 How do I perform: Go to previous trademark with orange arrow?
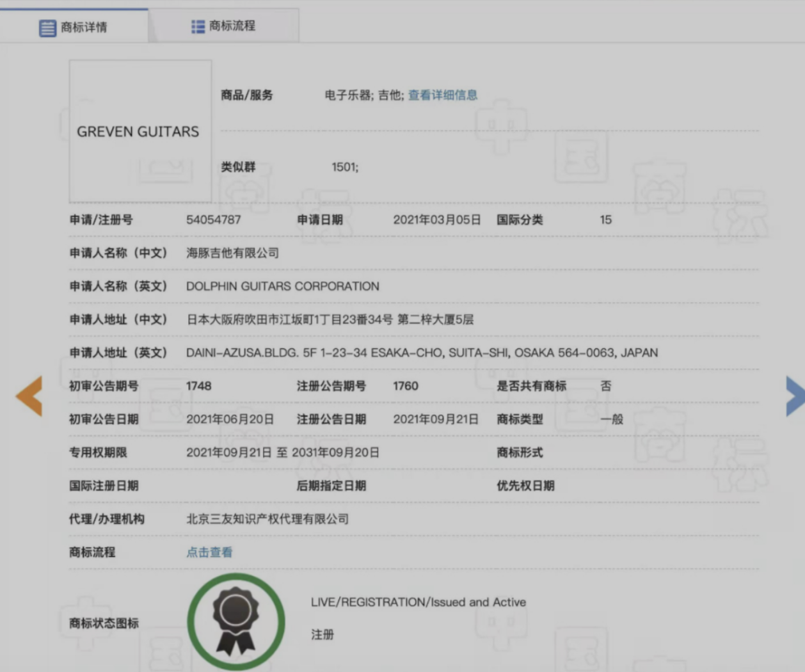pos(29,396)
